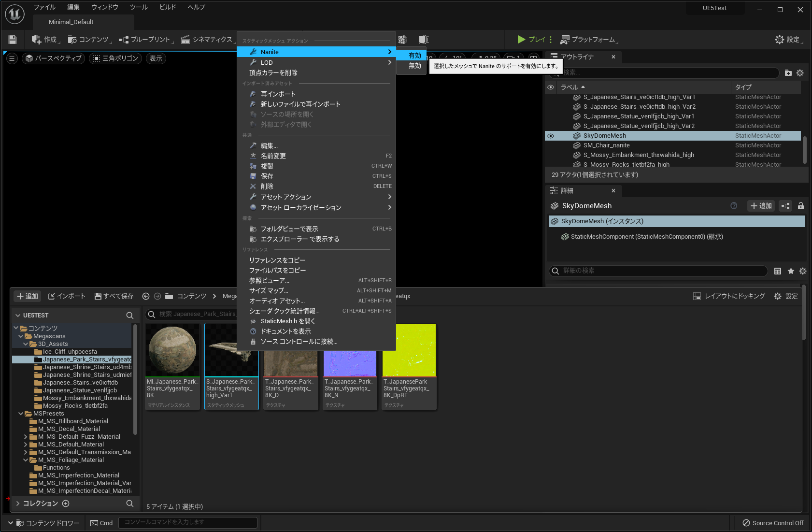Open the ツール menu
Image resolution: width=812 pixels, height=532 pixels.
[x=139, y=7]
